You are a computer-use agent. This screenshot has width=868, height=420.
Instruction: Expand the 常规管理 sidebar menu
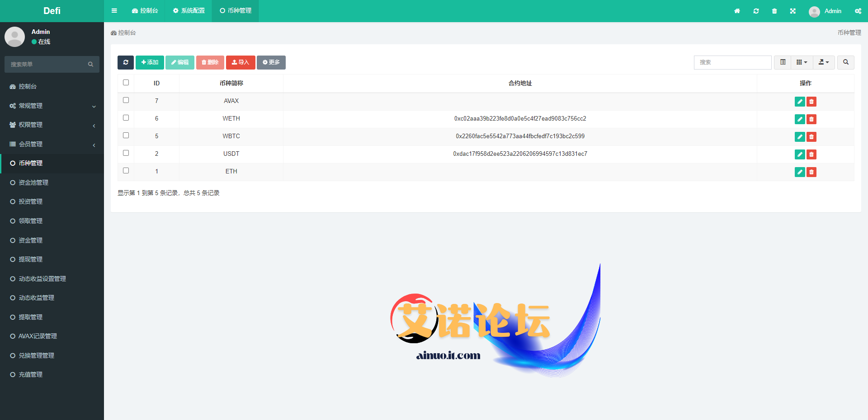(x=52, y=106)
